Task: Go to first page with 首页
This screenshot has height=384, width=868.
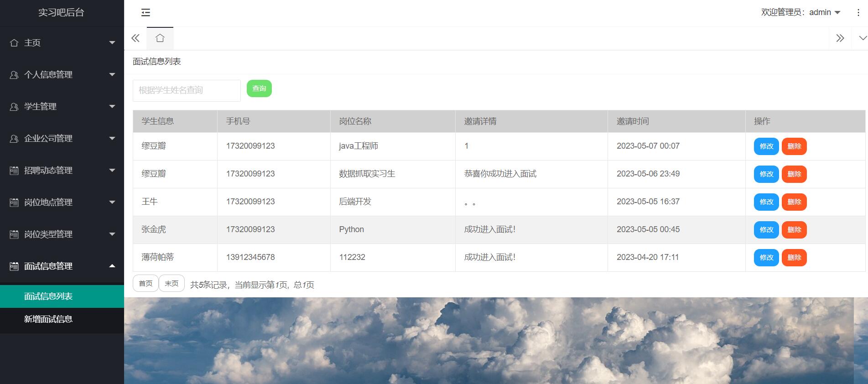Action: (x=146, y=283)
